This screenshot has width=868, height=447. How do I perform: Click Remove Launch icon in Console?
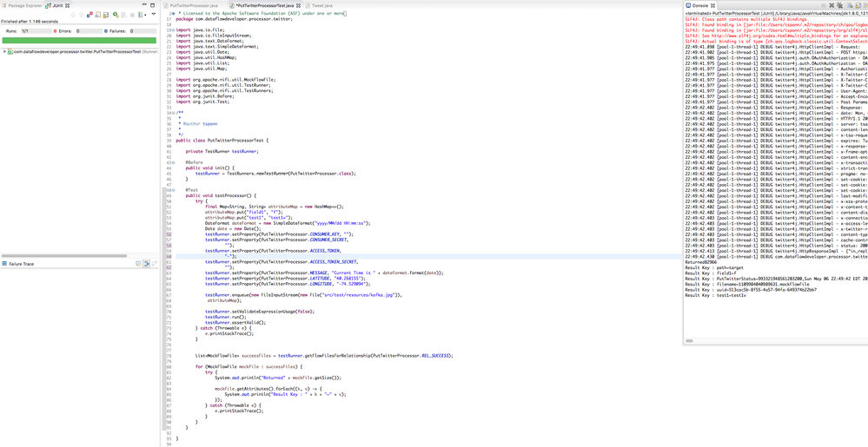pyautogui.click(x=832, y=5)
